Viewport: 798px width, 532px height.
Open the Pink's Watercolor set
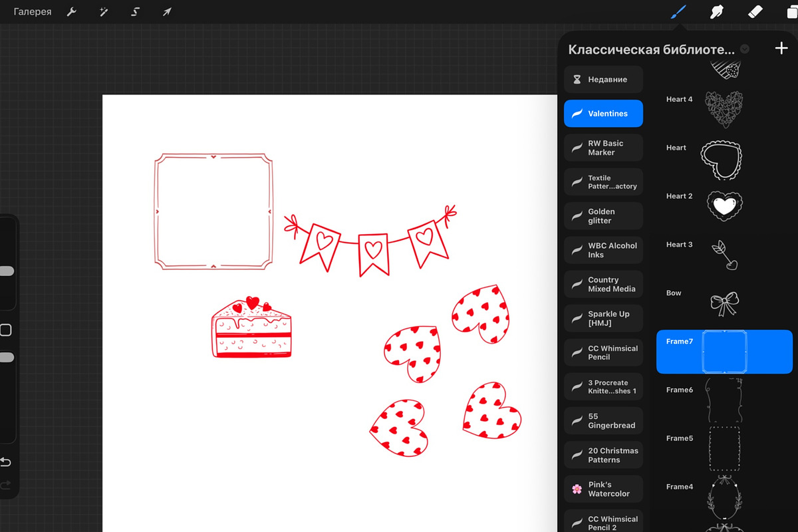pyautogui.click(x=603, y=489)
